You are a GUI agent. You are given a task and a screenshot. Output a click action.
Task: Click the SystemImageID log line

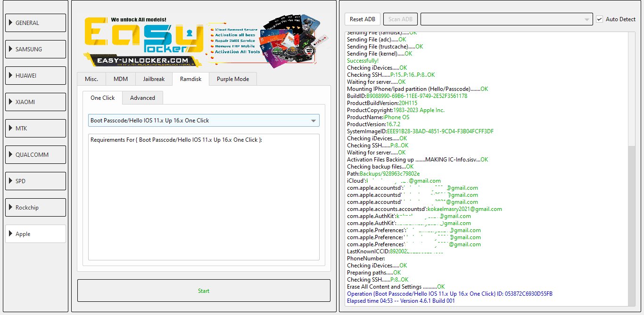420,131
